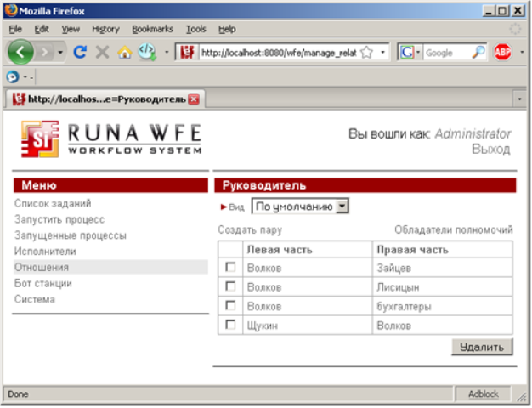Click the Удалить button
The image size is (532, 408).
tap(482, 347)
